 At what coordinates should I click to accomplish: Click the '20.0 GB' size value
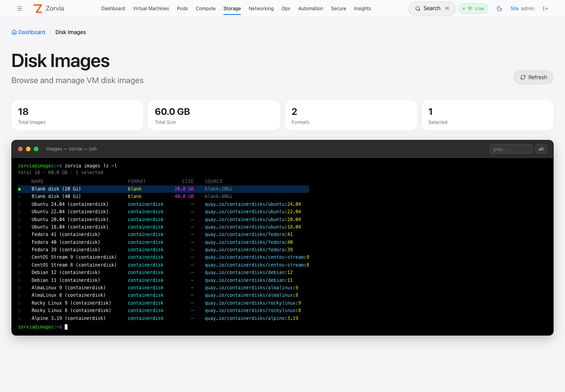[x=184, y=189]
